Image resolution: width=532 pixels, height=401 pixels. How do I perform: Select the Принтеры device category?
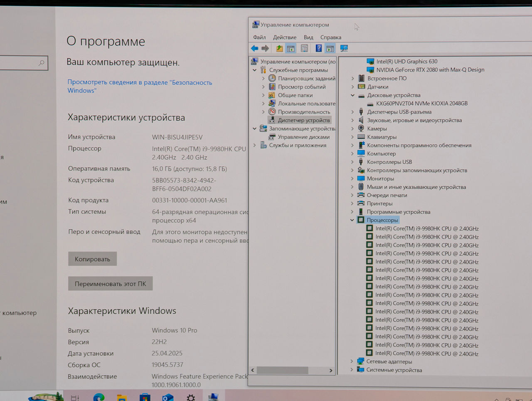pyautogui.click(x=379, y=203)
